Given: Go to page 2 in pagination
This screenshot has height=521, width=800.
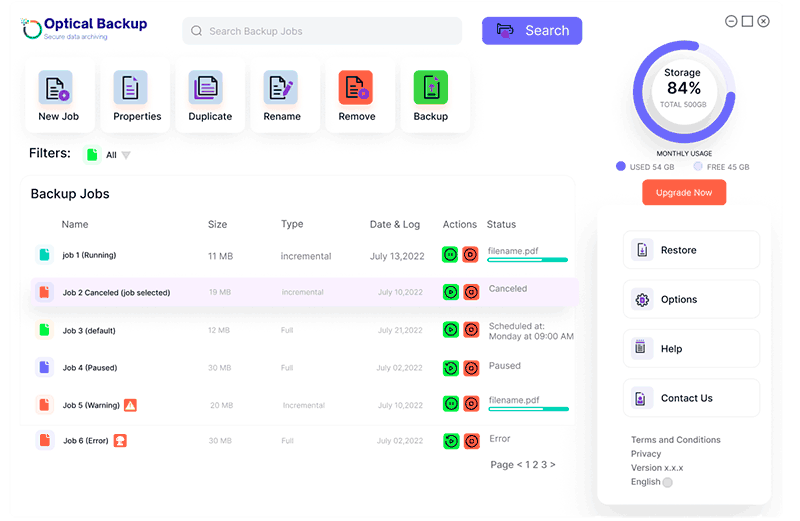Looking at the screenshot, I should pyautogui.click(x=532, y=464).
